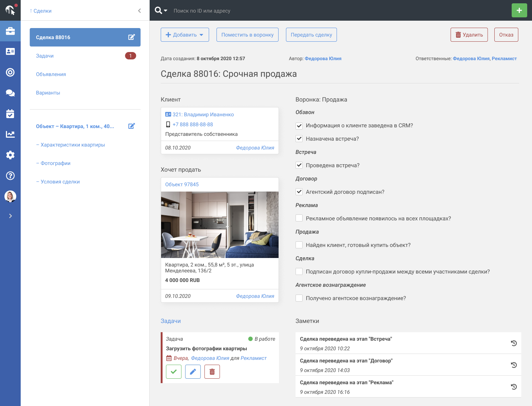Click Поместить в воронку button
This screenshot has height=406, width=532.
click(x=248, y=35)
